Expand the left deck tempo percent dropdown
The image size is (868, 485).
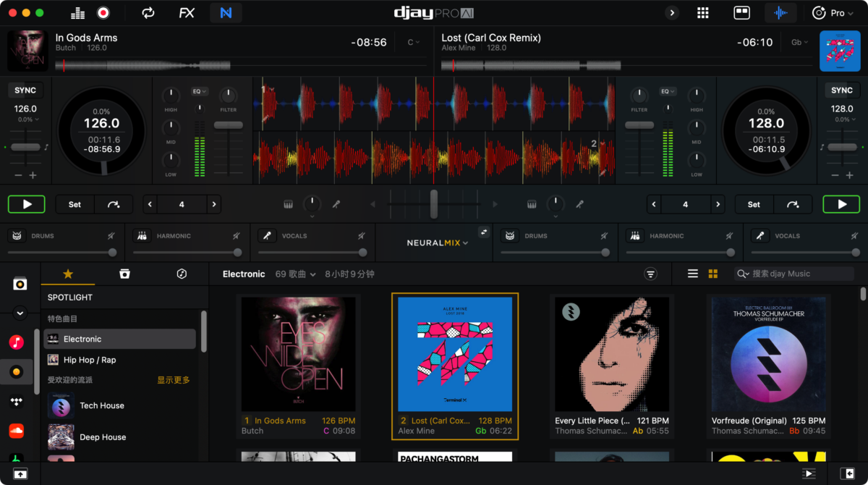point(27,119)
